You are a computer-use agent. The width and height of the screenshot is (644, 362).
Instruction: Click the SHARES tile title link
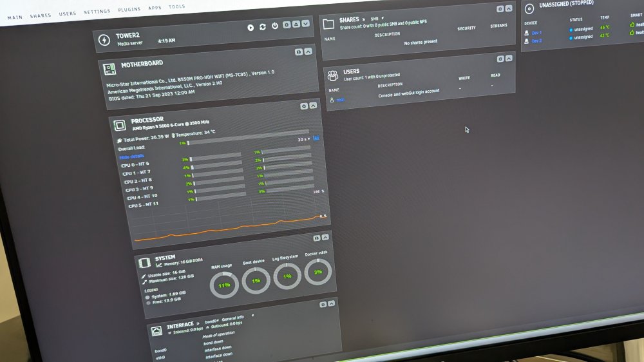tap(349, 20)
